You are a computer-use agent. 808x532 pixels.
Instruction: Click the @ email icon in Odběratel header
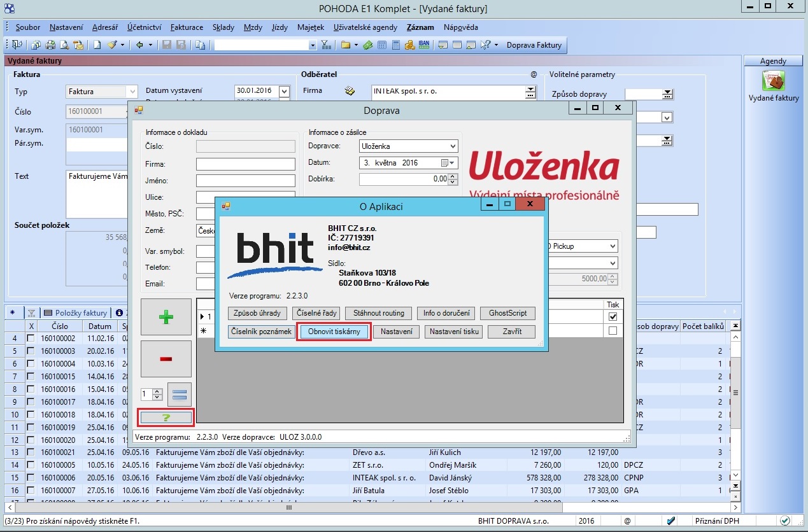534,74
